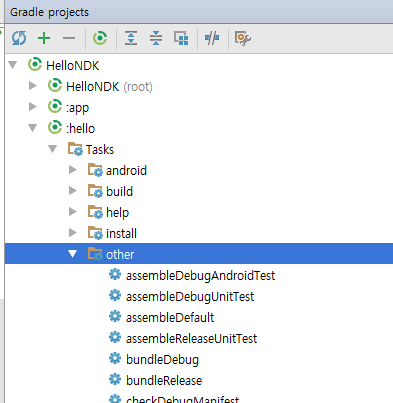
Task: Detach external project with minus icon
Action: pyautogui.click(x=69, y=38)
